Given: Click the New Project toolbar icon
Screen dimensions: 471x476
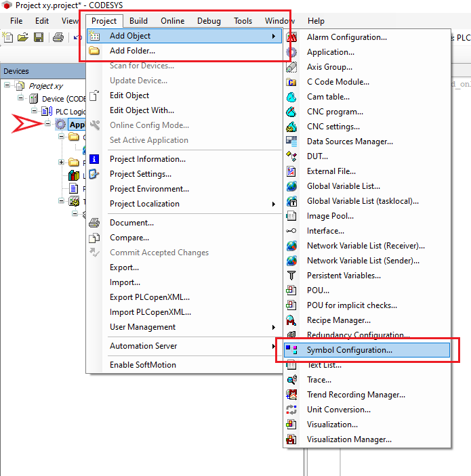Looking at the screenshot, I should tap(8, 37).
